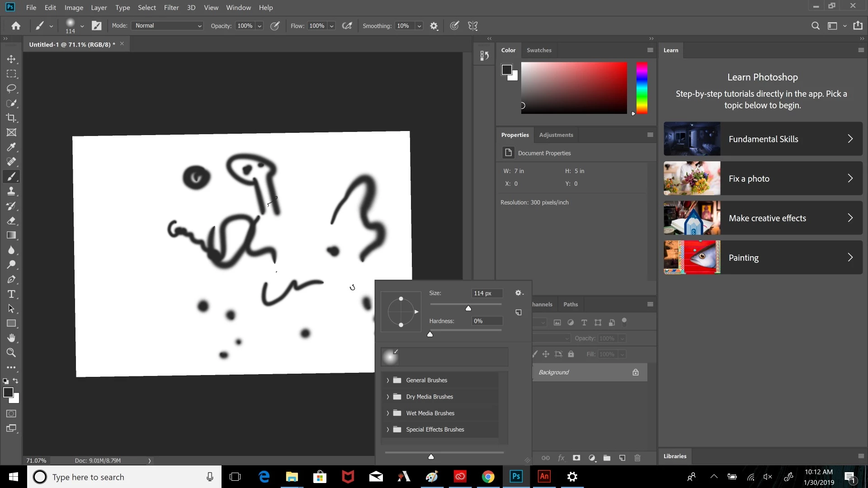
Task: Toggle symmetry paint butterfly icon
Action: pos(473,26)
